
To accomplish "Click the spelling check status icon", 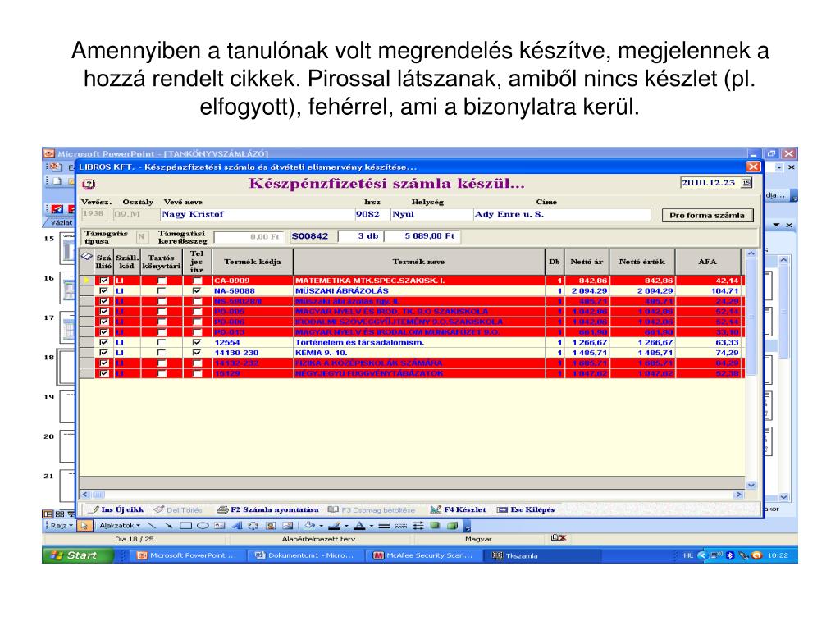I will [x=558, y=538].
